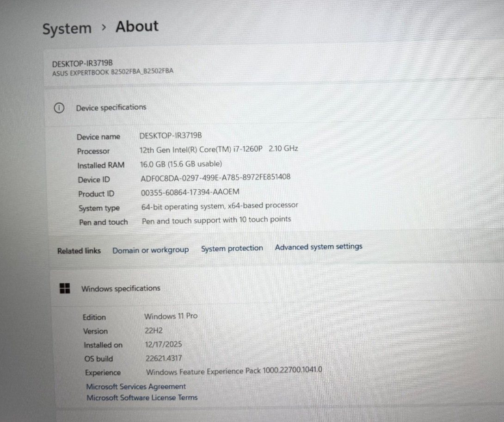This screenshot has width=504, height=422.
Task: Click the breadcrumb chevron between System and About
Action: coord(104,28)
